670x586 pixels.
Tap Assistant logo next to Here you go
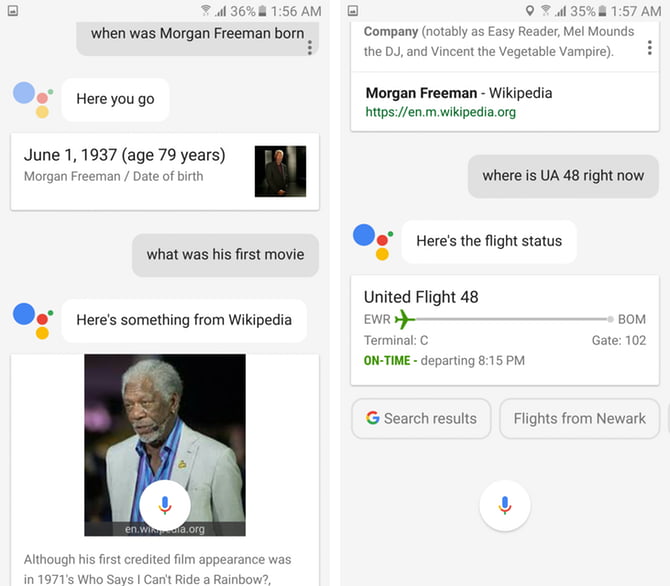[33, 100]
